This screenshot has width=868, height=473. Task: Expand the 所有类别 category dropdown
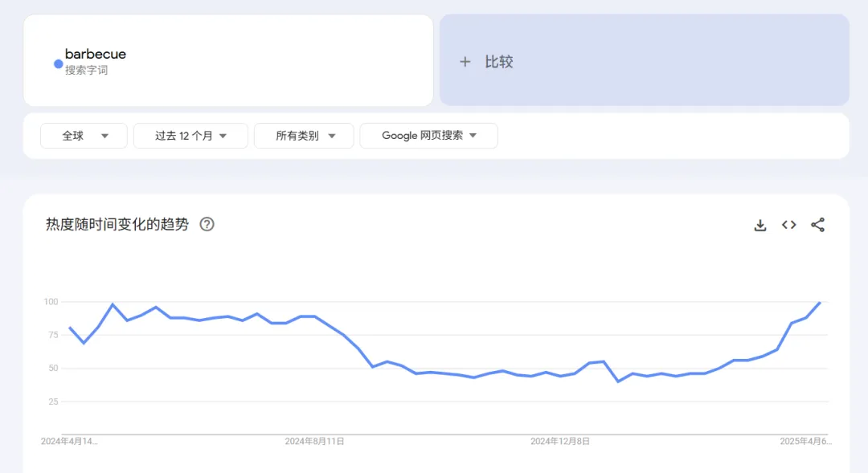pyautogui.click(x=304, y=136)
